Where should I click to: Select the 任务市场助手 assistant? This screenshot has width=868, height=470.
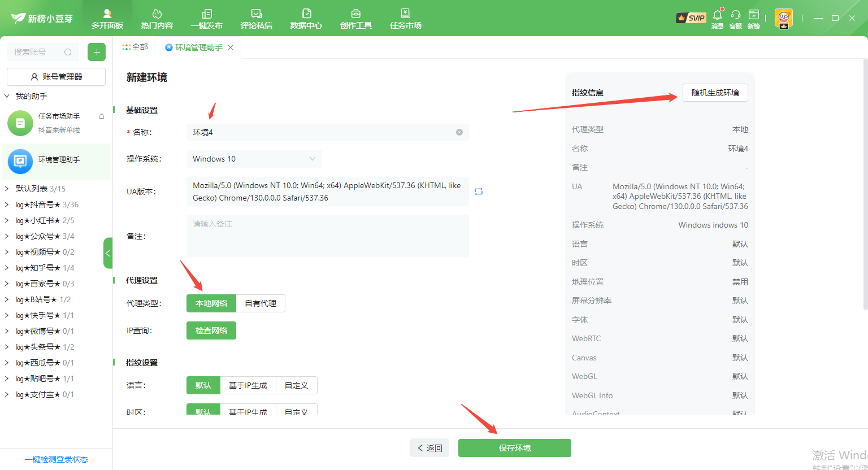tap(57, 123)
